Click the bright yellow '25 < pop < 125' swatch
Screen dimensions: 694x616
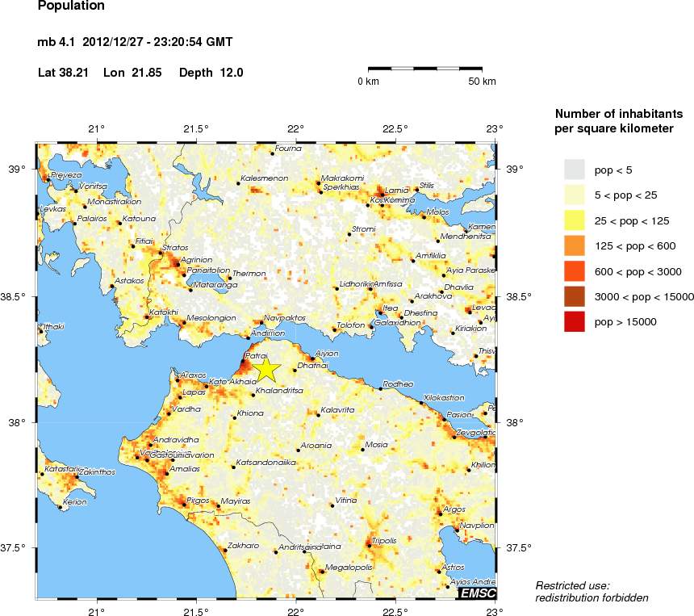tap(574, 220)
